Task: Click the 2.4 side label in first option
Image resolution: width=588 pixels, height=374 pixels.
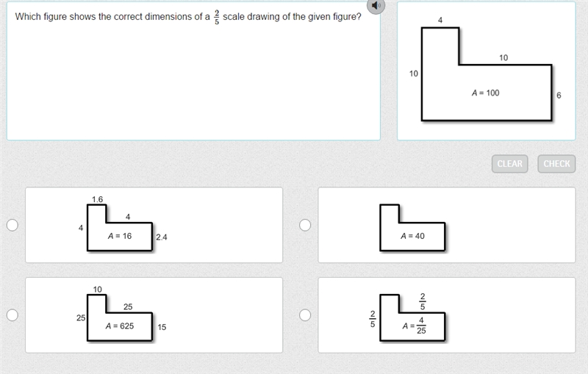Action: [162, 237]
